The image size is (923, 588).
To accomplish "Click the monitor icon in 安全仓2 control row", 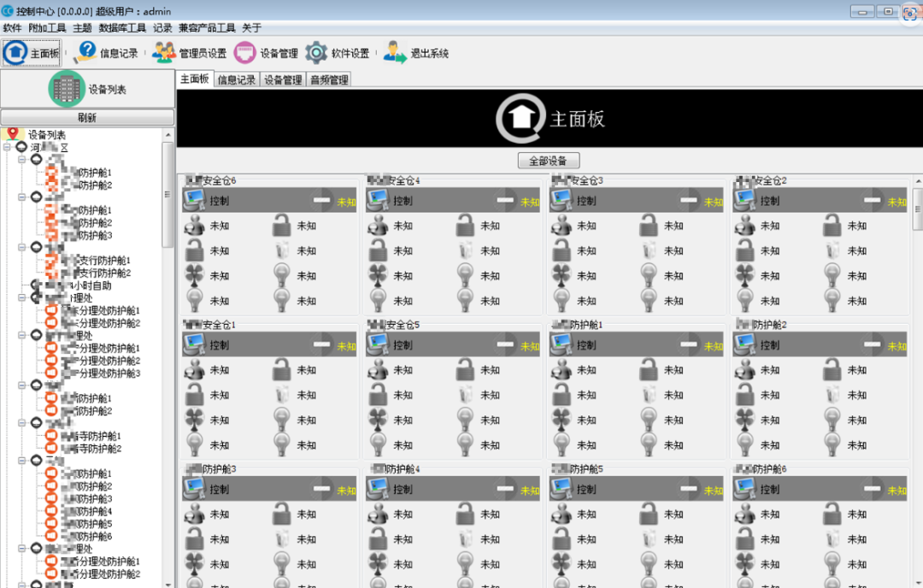I will coord(744,200).
